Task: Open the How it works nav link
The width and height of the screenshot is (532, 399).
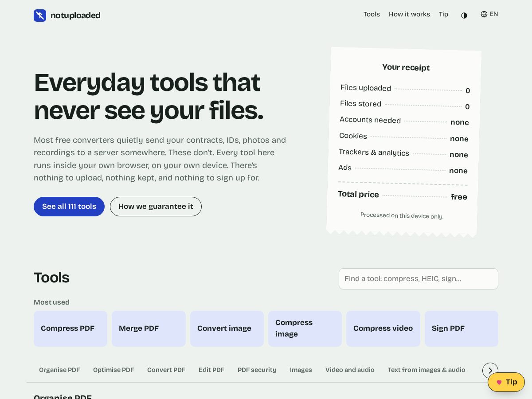Action: pyautogui.click(x=409, y=14)
